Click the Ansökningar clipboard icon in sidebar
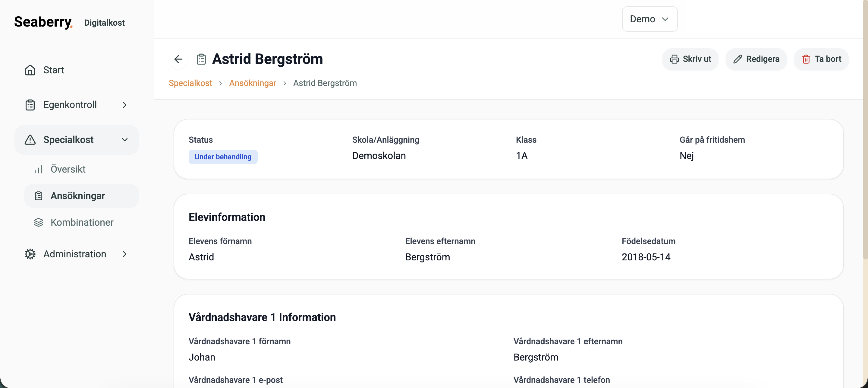 (x=39, y=196)
